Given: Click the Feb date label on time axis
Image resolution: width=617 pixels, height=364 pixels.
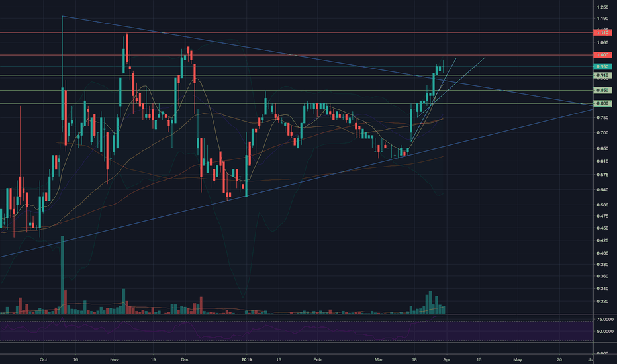Looking at the screenshot, I should point(318,359).
